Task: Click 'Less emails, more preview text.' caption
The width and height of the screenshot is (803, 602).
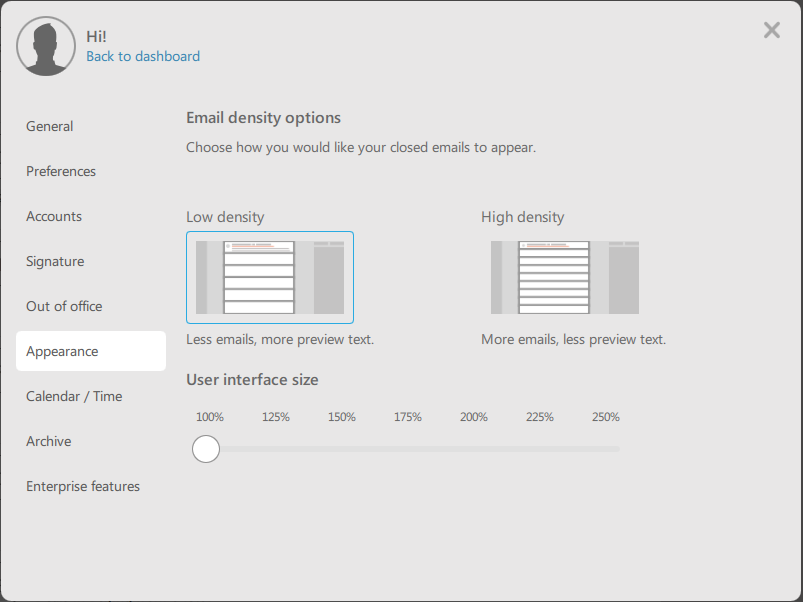Action: 280,339
